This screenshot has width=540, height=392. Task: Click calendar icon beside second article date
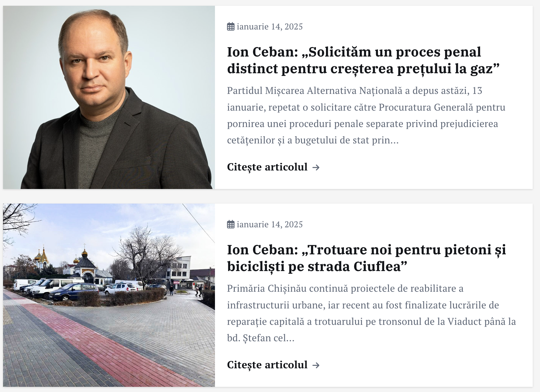pos(231,225)
